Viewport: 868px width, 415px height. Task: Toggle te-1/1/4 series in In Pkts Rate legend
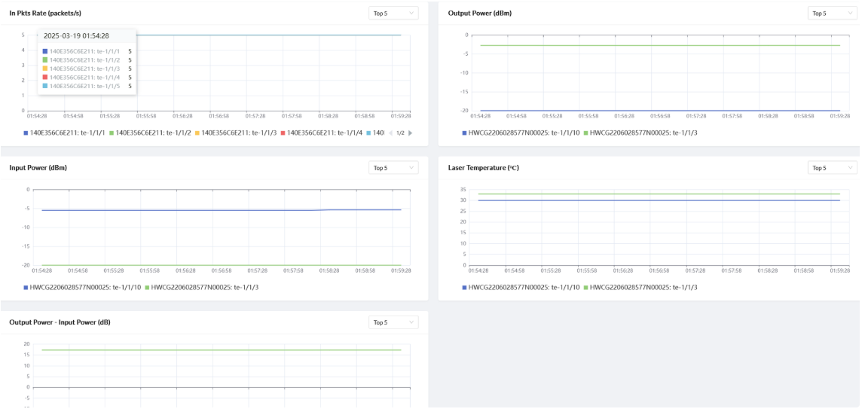(325, 133)
